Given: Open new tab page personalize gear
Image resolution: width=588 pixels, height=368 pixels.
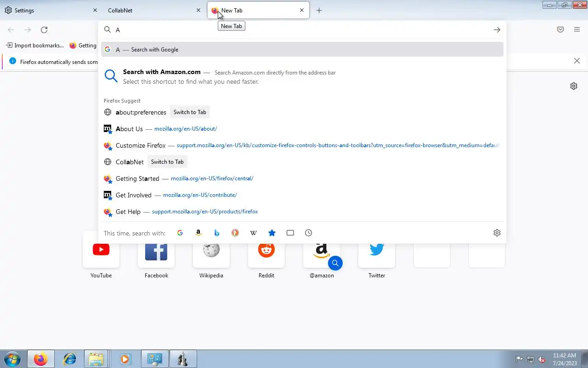Looking at the screenshot, I should point(574,86).
